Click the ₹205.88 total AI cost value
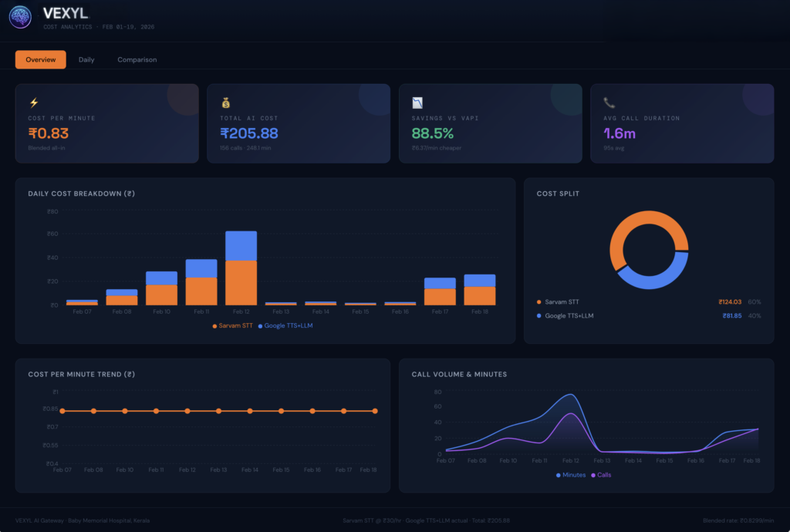This screenshot has height=532, width=790. [x=249, y=133]
